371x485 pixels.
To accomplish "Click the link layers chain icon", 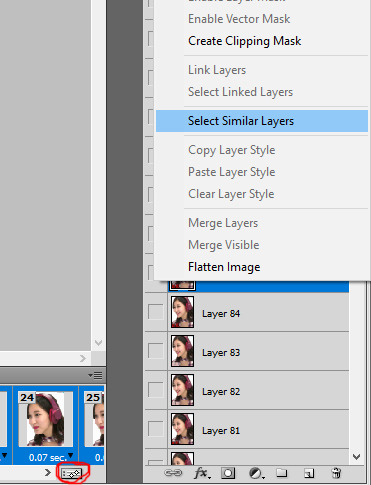I will tap(173, 473).
